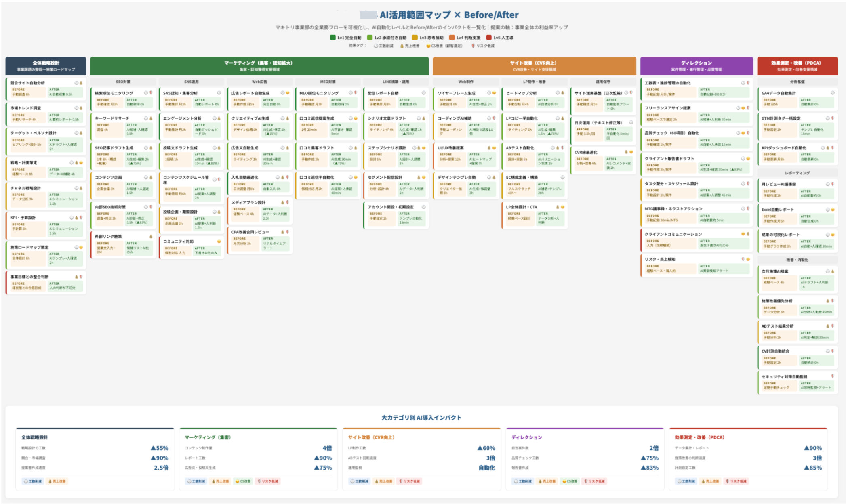Expand the 全体戦略設計 dark category header
Screen dimensions: 846x504
46,66
